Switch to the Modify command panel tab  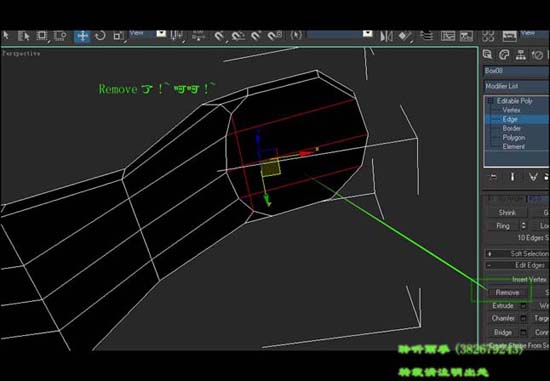click(x=504, y=55)
